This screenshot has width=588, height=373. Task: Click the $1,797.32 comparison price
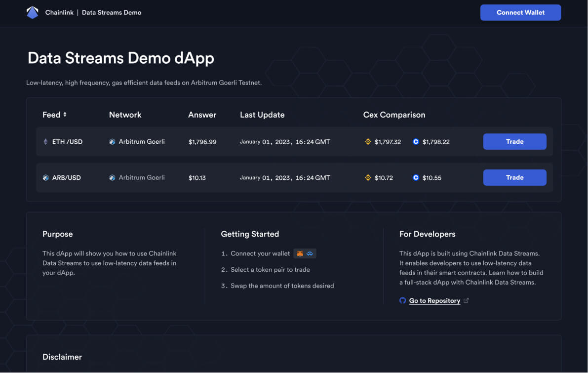coord(388,142)
